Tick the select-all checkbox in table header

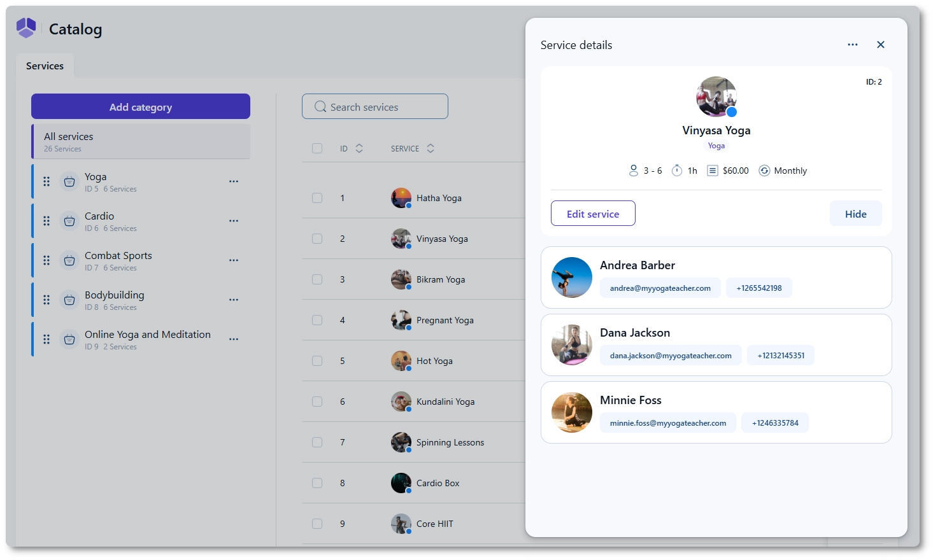click(x=317, y=148)
